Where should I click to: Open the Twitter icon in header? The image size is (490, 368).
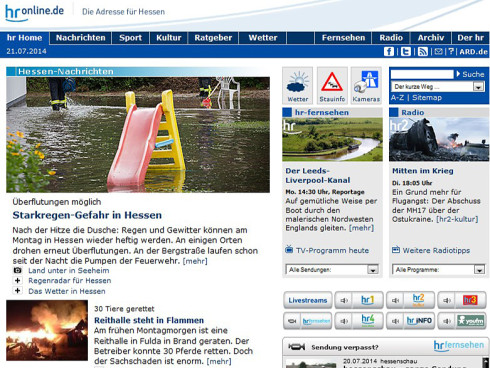[405, 51]
